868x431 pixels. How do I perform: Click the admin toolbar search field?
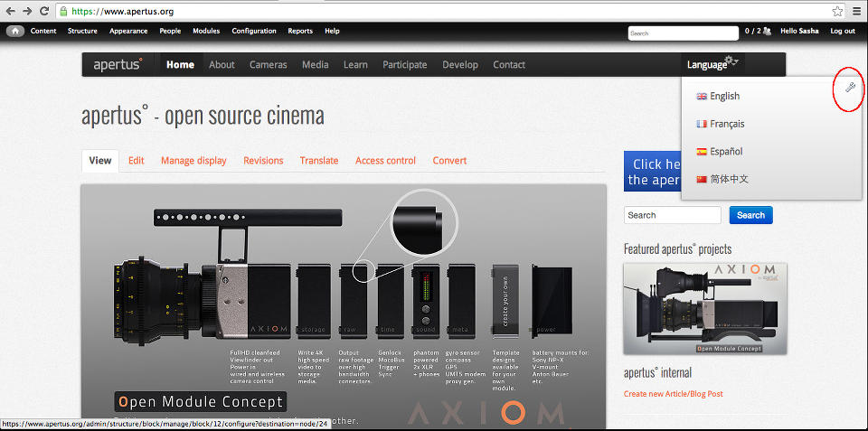684,33
